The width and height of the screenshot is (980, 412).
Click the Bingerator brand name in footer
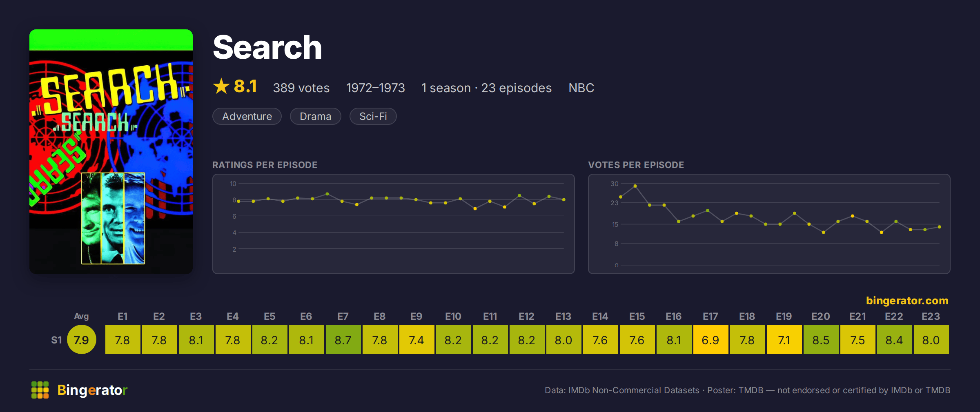click(x=92, y=390)
